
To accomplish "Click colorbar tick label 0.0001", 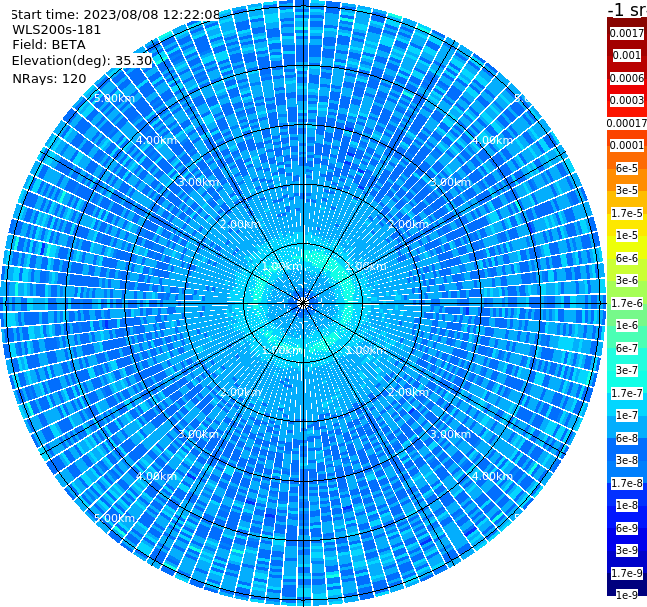I will coord(627,145).
